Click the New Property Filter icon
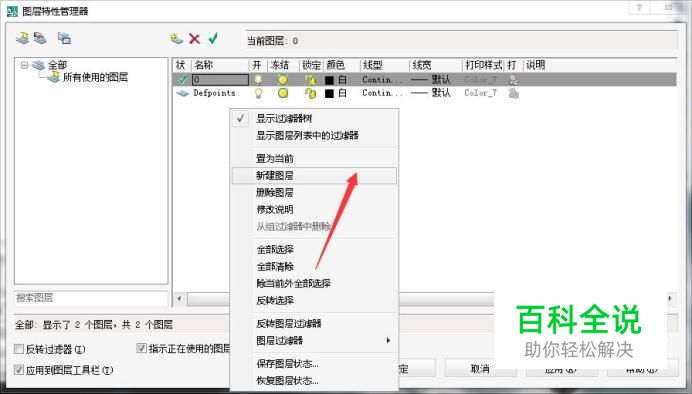Image resolution: width=692 pixels, height=394 pixels. pyautogui.click(x=23, y=38)
